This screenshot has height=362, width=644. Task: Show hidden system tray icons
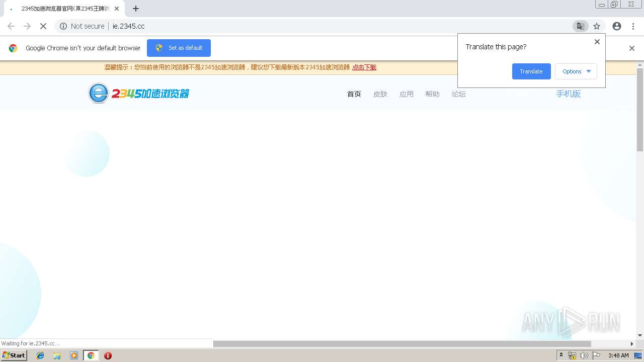[561, 355]
